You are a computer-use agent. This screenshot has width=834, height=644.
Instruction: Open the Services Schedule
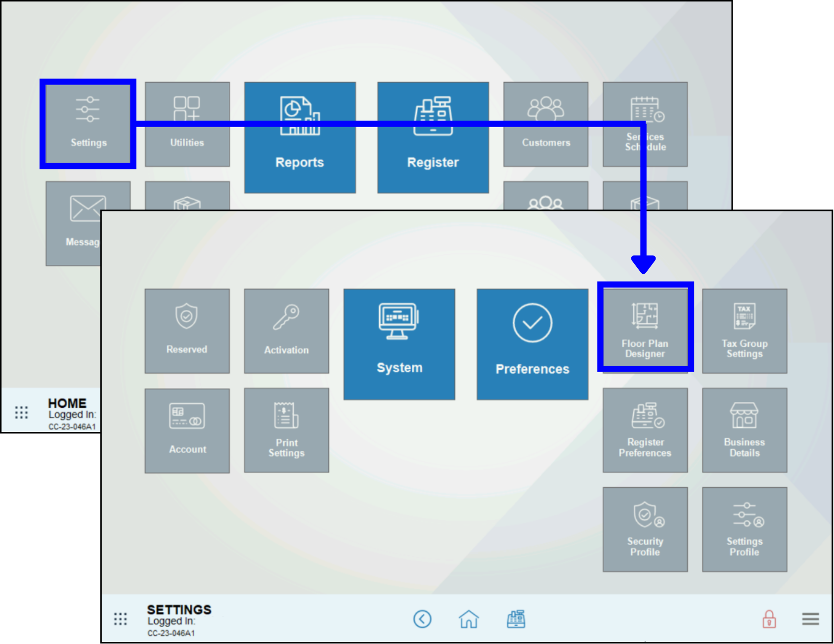click(x=645, y=123)
